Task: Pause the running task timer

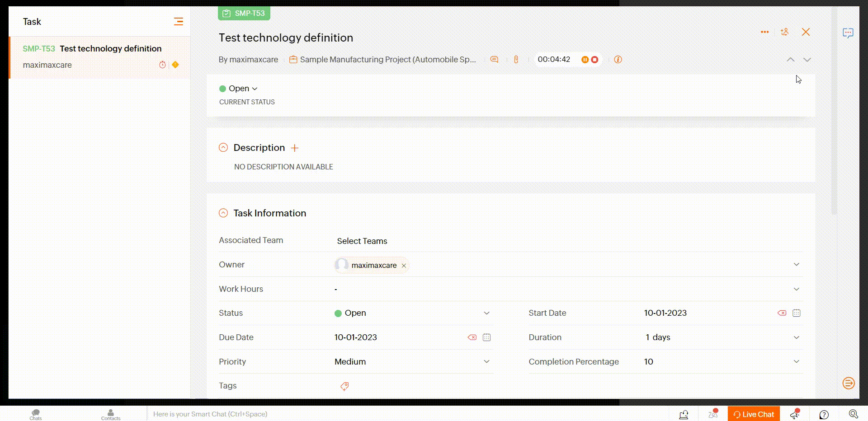Action: [585, 60]
